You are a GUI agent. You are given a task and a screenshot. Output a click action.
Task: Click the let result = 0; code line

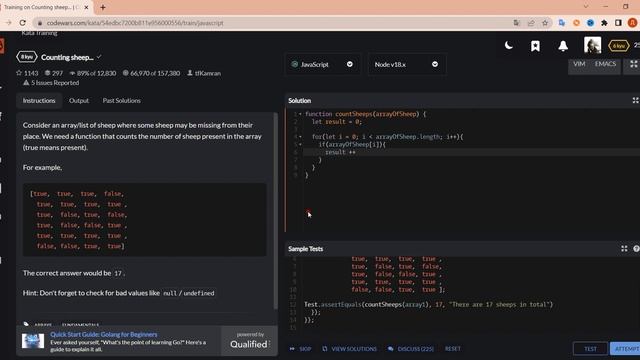tap(337, 122)
